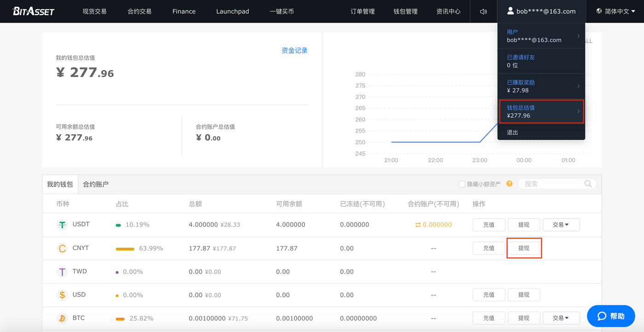Click BTC row 提现 button
This screenshot has width=644, height=332.
click(524, 318)
